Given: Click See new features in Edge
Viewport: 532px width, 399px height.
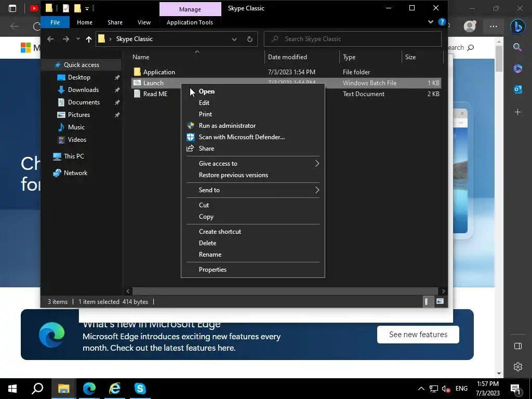Looking at the screenshot, I should click(x=418, y=335).
